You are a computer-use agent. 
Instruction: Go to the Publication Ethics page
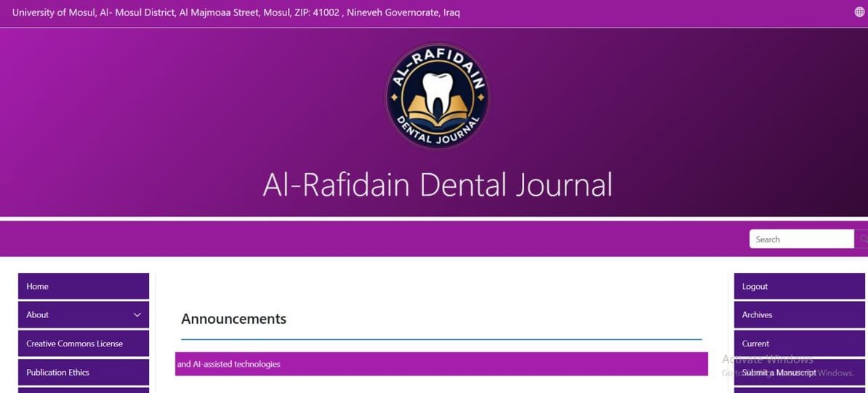tap(83, 372)
